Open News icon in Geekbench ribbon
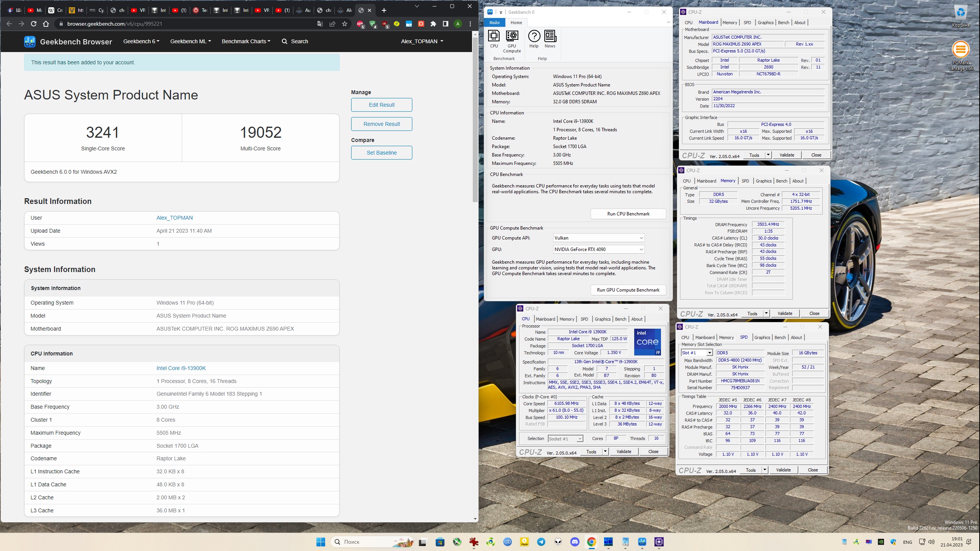980x551 pixels. click(x=550, y=39)
